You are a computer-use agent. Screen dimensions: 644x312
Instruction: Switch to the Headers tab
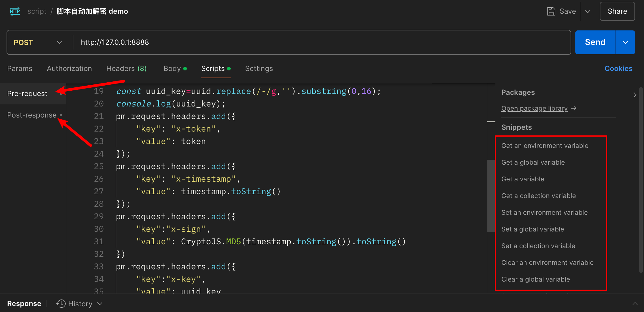(x=126, y=69)
